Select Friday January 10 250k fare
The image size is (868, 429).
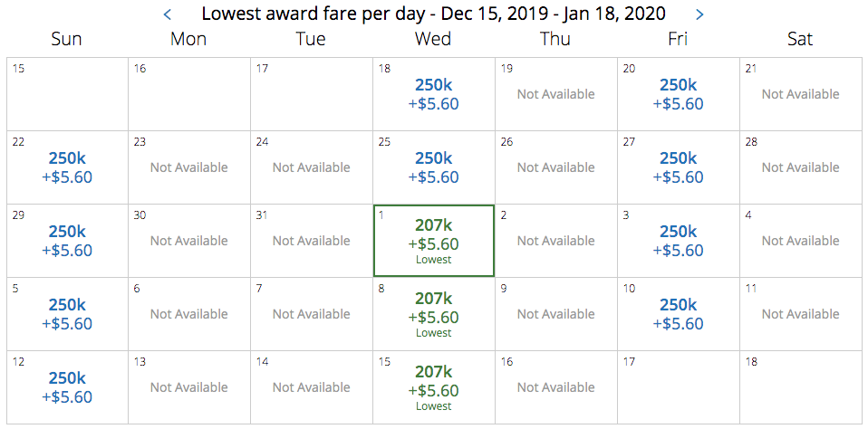click(678, 314)
